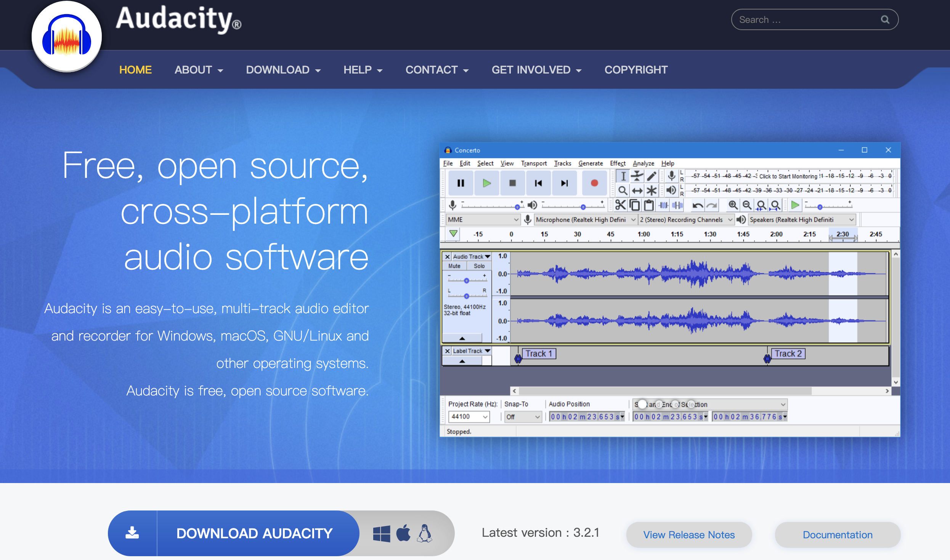Click the Stop button
Image resolution: width=950 pixels, height=560 pixels.
coord(512,183)
